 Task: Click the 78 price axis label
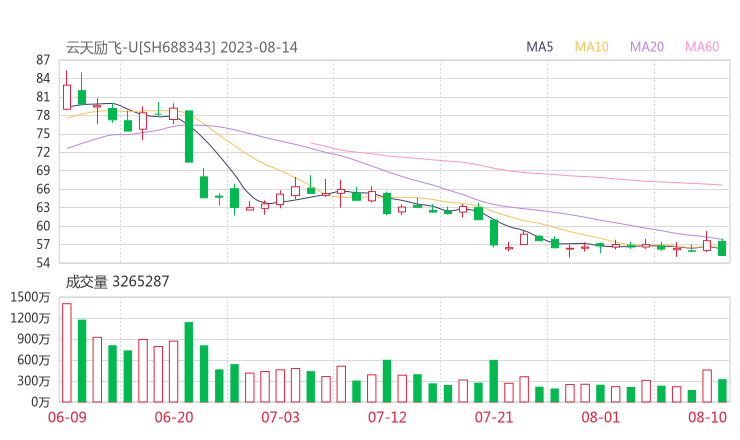43,115
